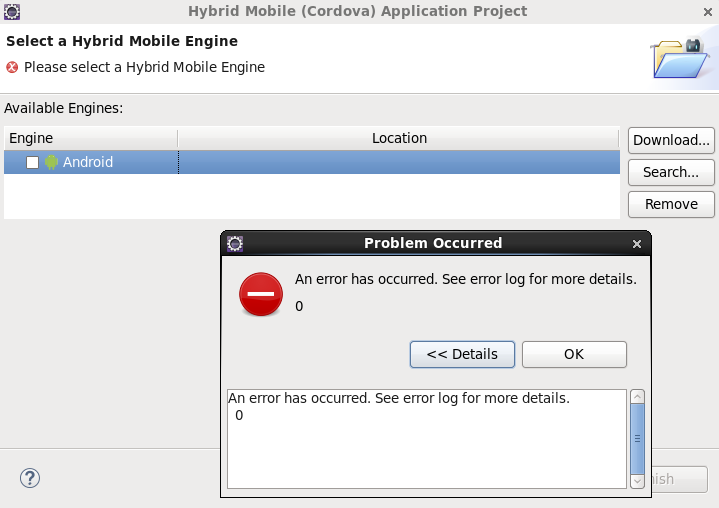
Task: Close the Problem Occurred dialog
Action: [x=637, y=243]
